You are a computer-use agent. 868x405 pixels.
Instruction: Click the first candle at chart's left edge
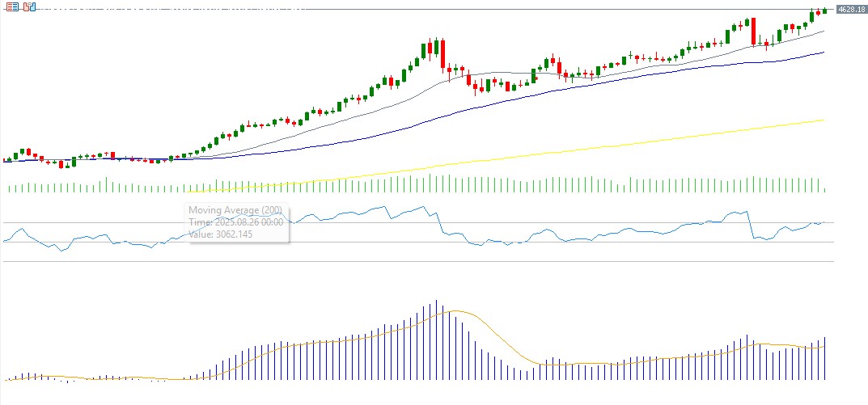coord(5,160)
